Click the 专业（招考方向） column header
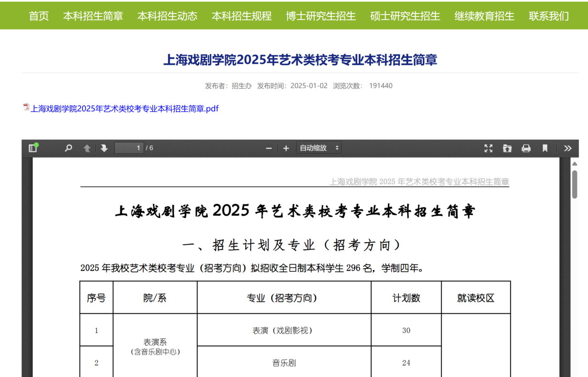The height and width of the screenshot is (377, 588). [284, 298]
